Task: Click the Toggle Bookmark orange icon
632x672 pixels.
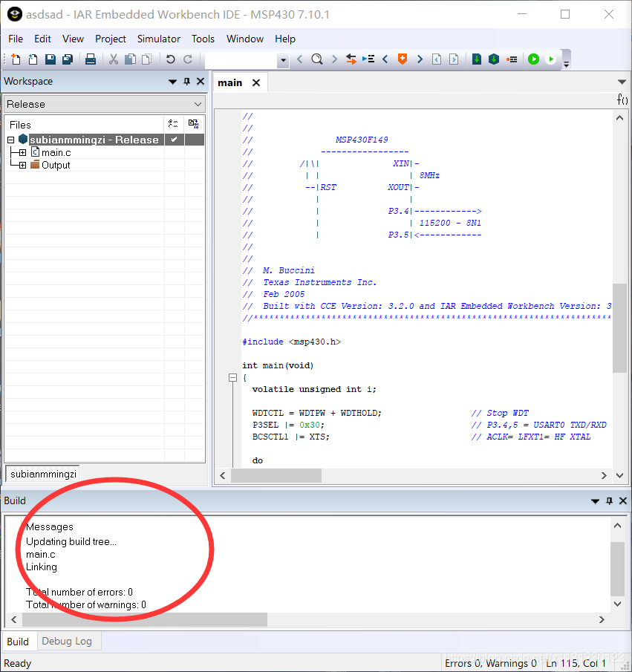Action: point(403,59)
